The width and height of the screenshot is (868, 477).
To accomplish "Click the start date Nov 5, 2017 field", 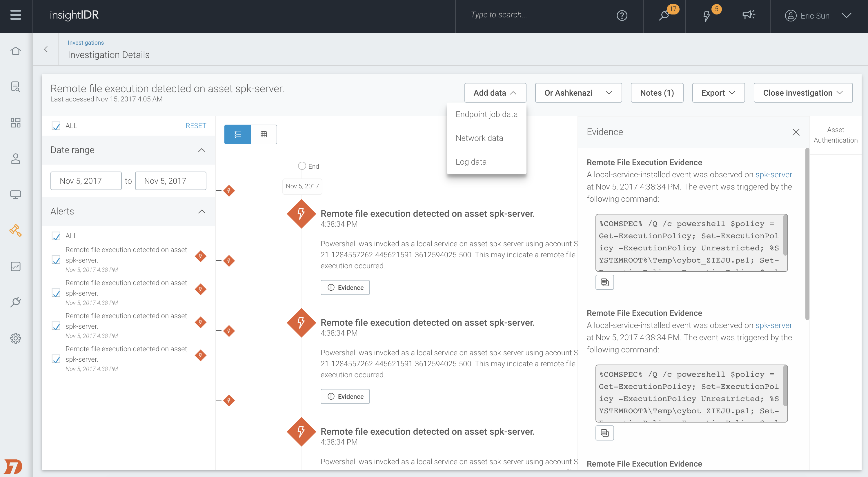I will pyautogui.click(x=86, y=181).
